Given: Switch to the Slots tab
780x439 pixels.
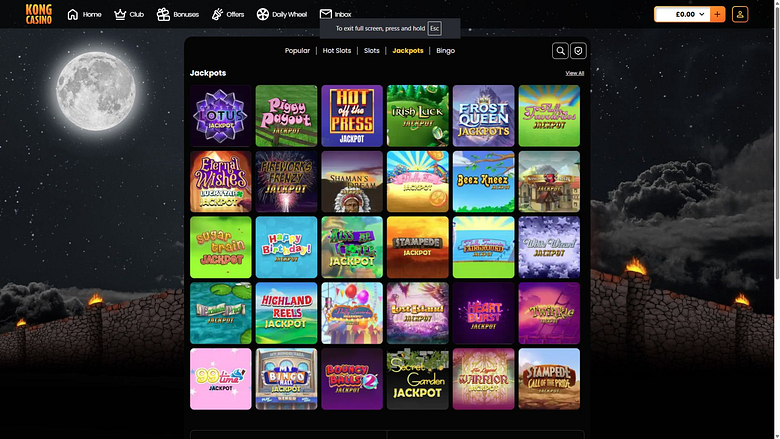Looking at the screenshot, I should (x=372, y=51).
